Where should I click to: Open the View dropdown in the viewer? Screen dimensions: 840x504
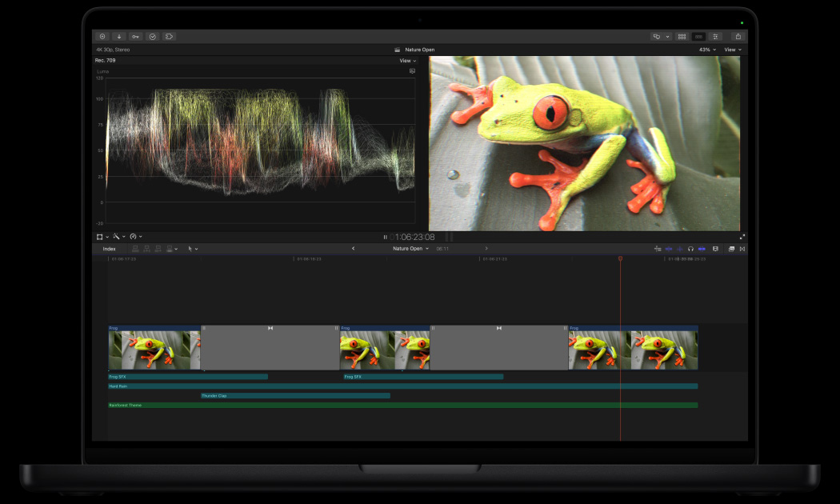click(x=730, y=50)
